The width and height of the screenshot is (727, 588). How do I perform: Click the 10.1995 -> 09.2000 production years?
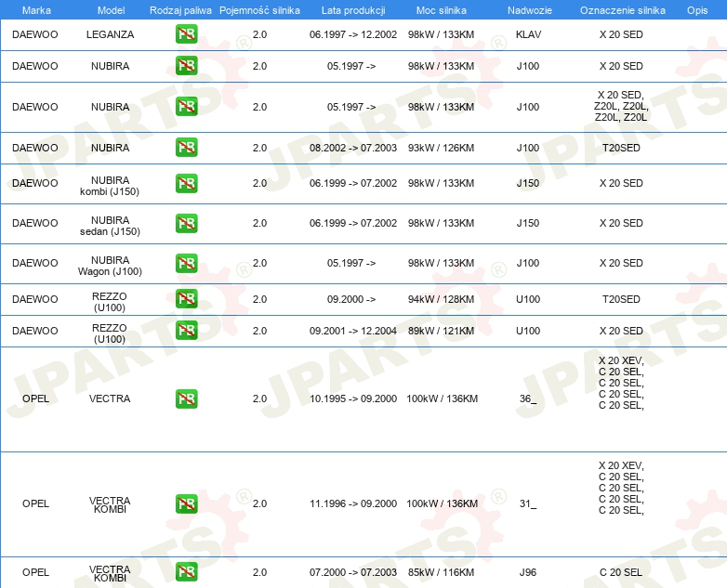coord(353,399)
